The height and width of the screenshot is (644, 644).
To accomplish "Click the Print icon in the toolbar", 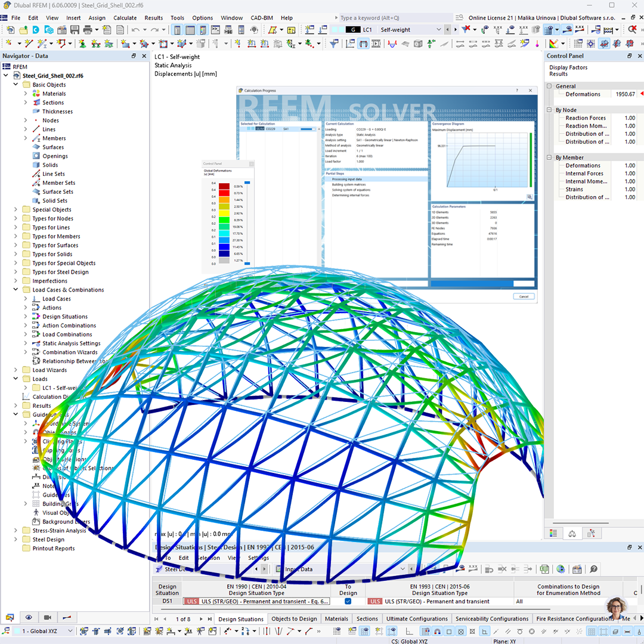I will click(x=87, y=30).
